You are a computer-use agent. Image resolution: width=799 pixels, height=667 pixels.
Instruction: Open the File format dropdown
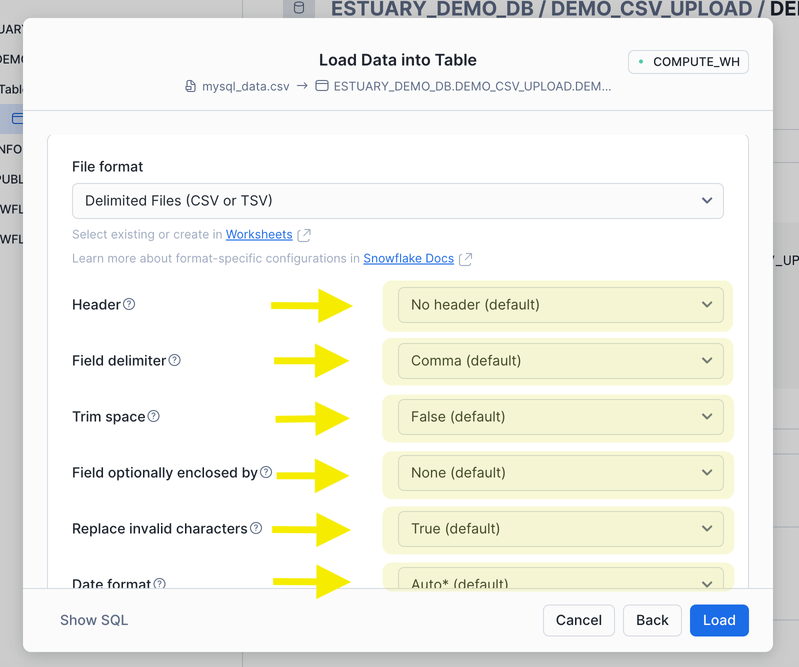(397, 201)
